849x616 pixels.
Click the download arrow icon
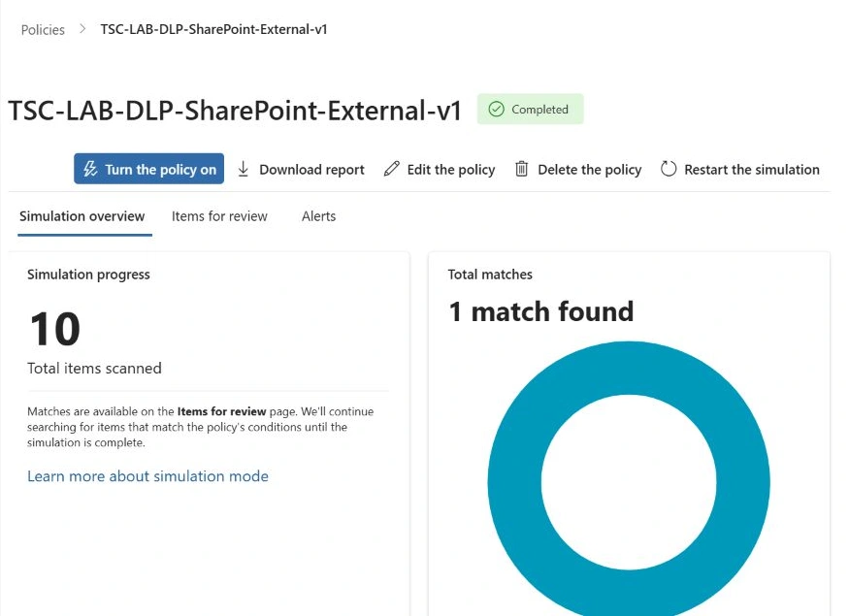244,169
